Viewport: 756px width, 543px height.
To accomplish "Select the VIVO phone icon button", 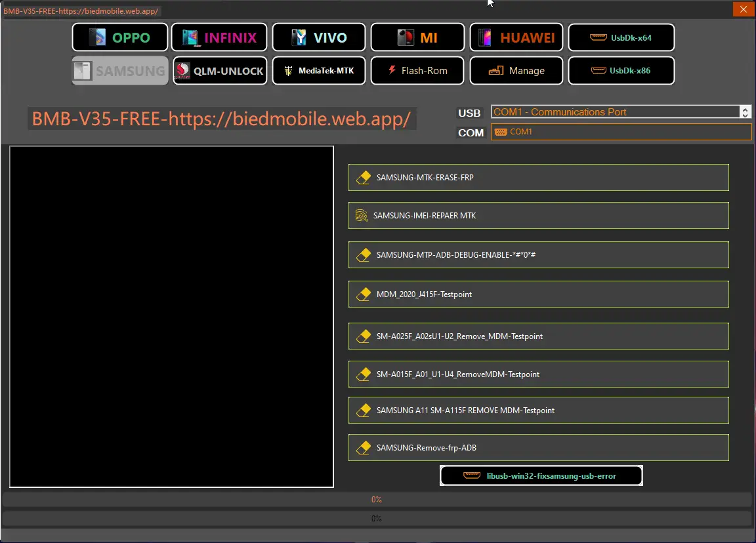I will click(320, 37).
